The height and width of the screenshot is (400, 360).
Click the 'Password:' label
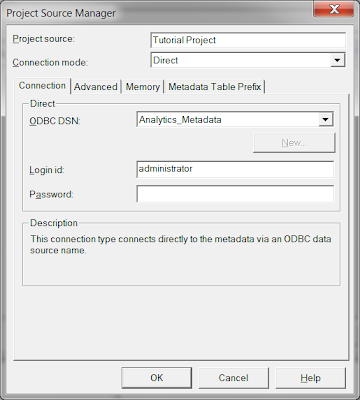(x=51, y=194)
